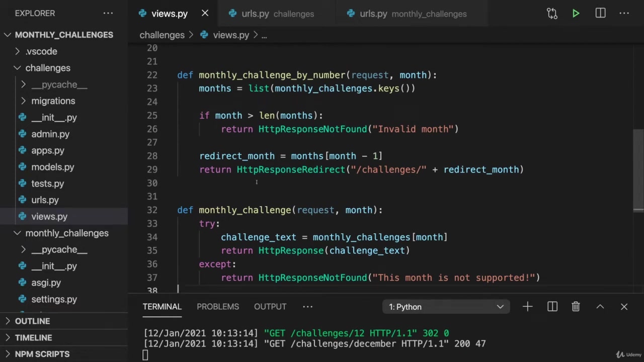Viewport: 644px width, 362px height.
Task: Add a new terminal with plus icon
Action: pyautogui.click(x=527, y=307)
